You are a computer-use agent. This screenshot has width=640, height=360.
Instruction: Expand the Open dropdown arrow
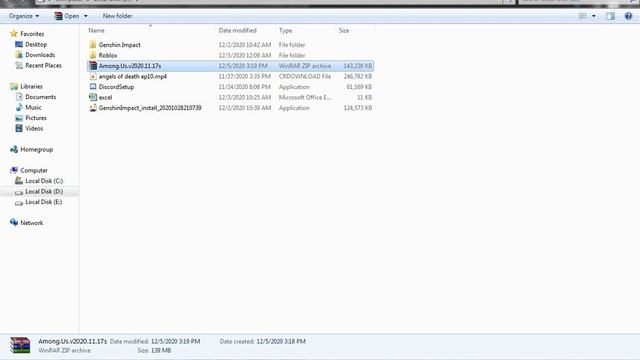[x=86, y=16]
